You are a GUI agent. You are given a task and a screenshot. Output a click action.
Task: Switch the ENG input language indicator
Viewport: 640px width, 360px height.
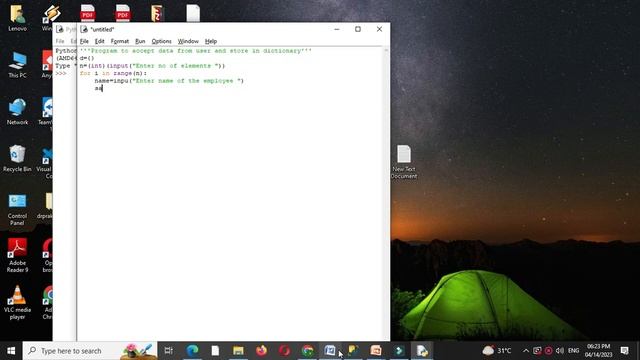(x=573, y=351)
